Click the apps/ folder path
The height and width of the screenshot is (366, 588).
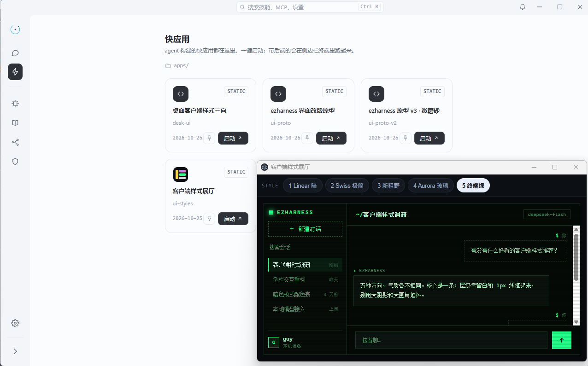coord(177,65)
